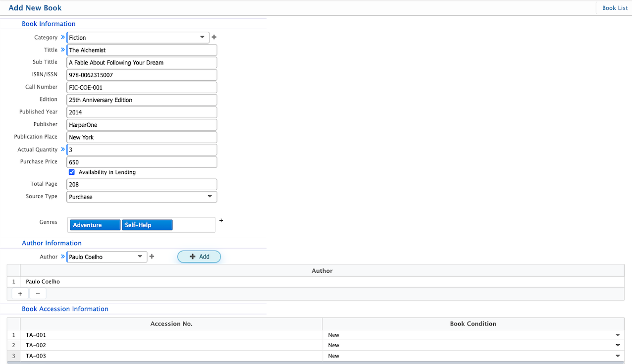Click the minus icon to remove an author row
This screenshot has height=364, width=632.
pyautogui.click(x=38, y=293)
